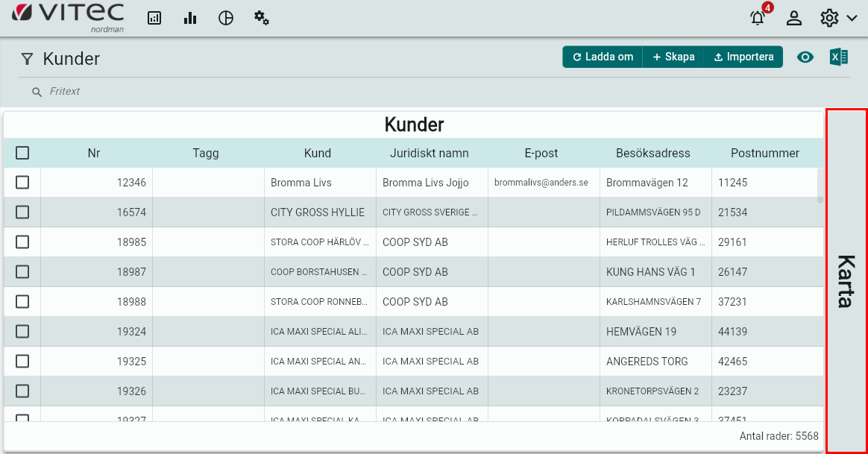The image size is (868, 454).
Task: Click the table vertical scrollbar
Action: [820, 186]
